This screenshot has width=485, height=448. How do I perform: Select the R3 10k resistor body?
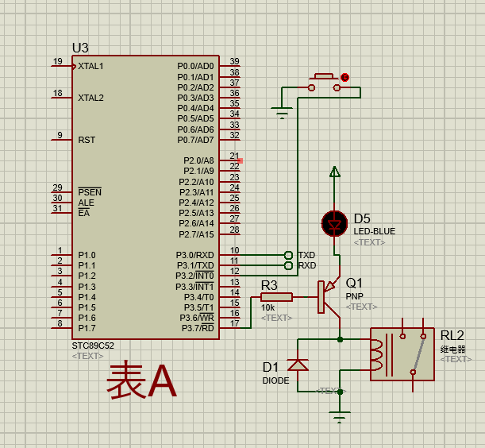(x=276, y=297)
